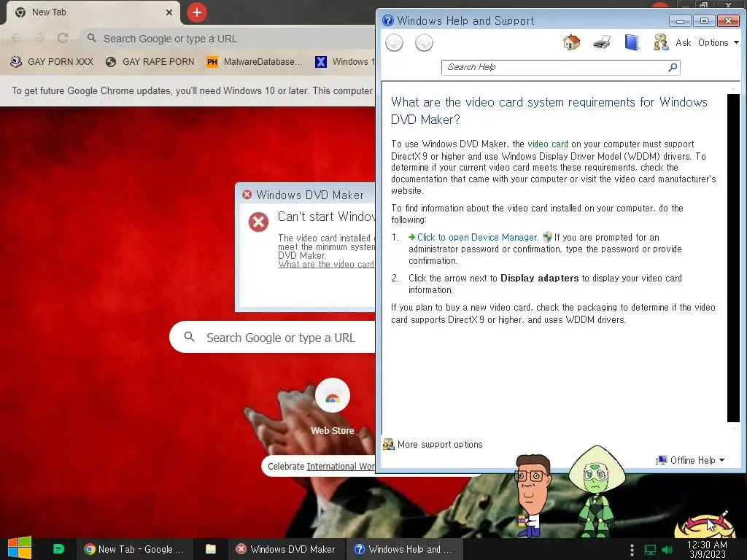
Task: Close the New Tab tab in Chrome
Action: (169, 12)
